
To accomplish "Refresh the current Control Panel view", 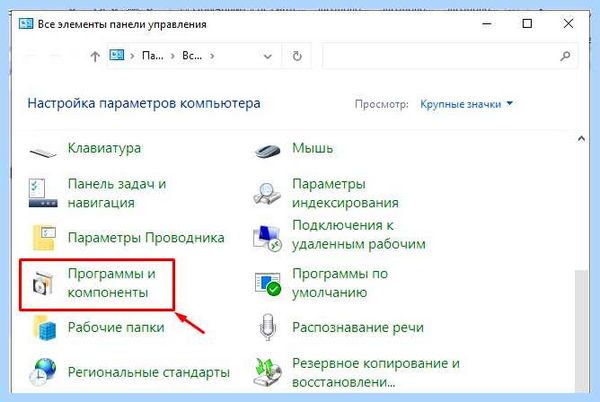I will tap(297, 56).
